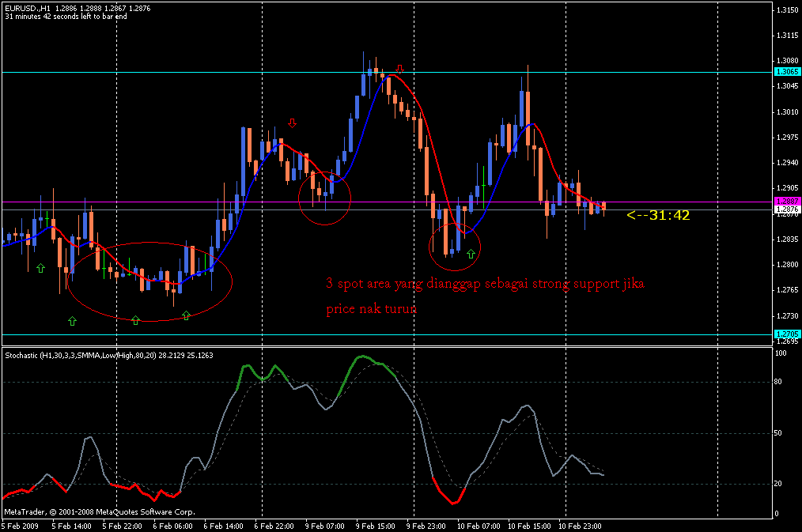Click the '6 Feb 22:00' time axis label

click(274, 526)
